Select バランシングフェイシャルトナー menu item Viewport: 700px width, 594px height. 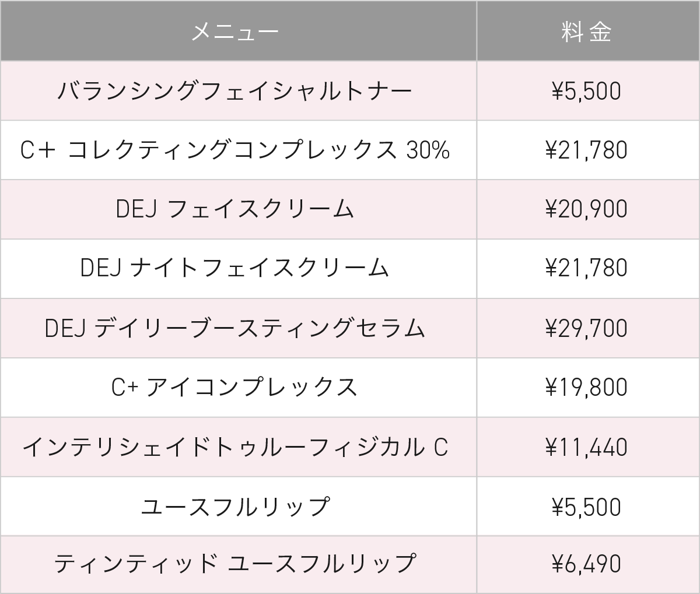[235, 92]
